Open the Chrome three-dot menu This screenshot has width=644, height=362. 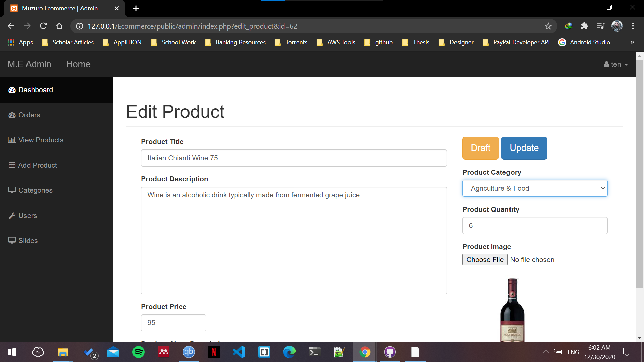point(633,26)
